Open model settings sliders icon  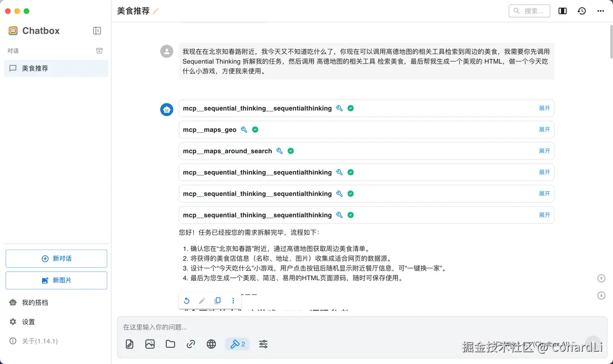[263, 344]
